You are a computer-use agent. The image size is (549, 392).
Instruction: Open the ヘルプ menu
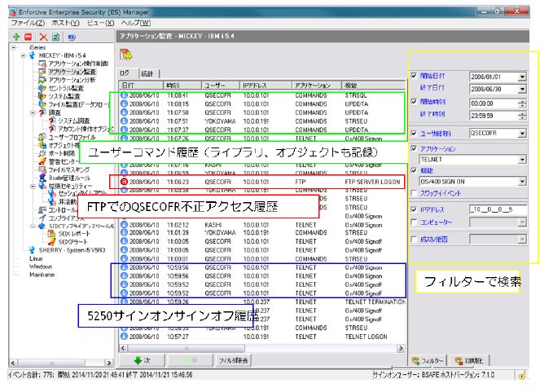pos(136,23)
